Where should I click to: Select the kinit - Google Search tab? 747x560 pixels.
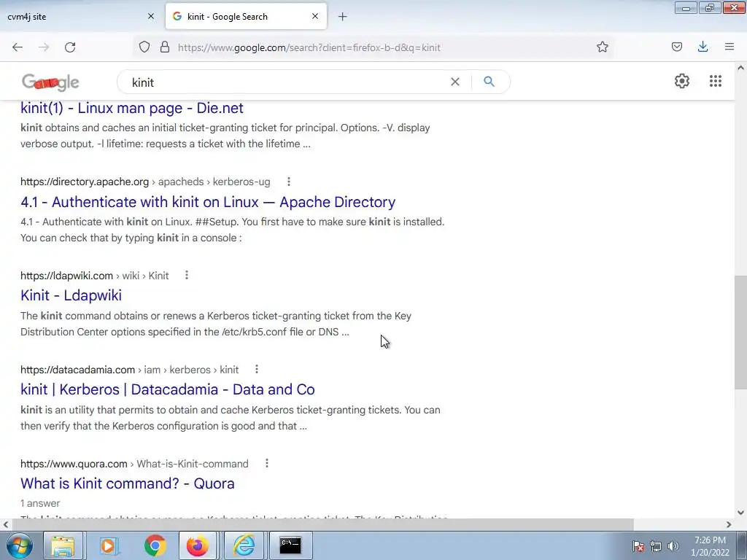pyautogui.click(x=246, y=16)
